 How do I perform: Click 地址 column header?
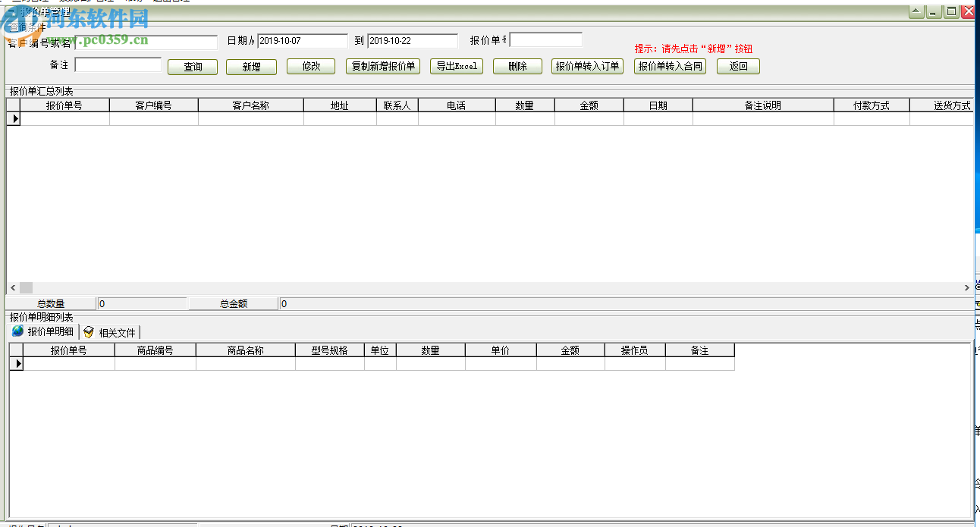coord(340,105)
